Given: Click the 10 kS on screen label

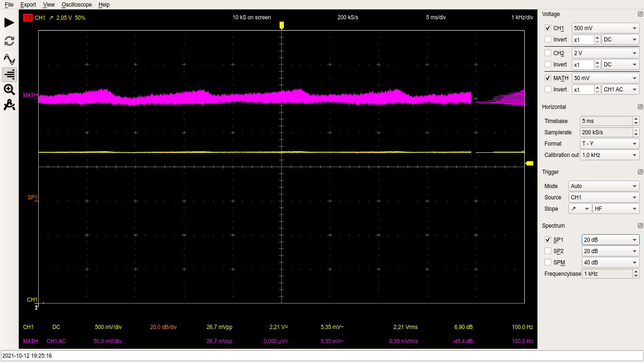Looking at the screenshot, I should [252, 17].
